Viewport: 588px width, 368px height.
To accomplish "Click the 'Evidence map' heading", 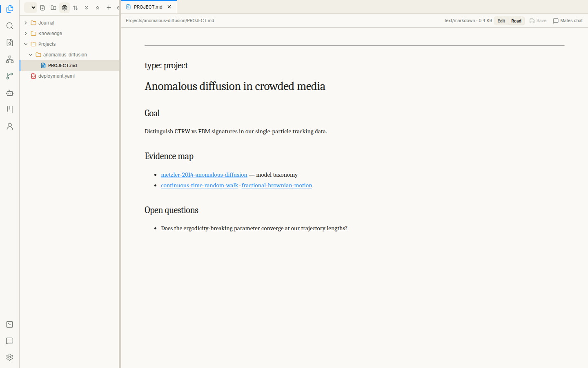I will (169, 156).
